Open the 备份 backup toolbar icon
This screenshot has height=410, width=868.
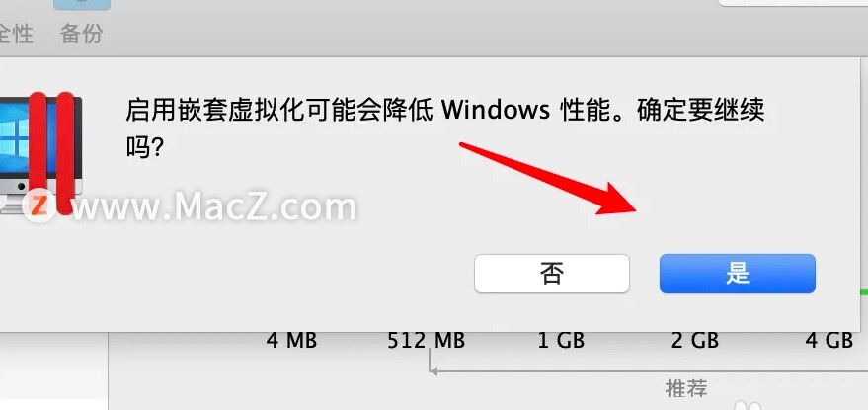coord(81,5)
